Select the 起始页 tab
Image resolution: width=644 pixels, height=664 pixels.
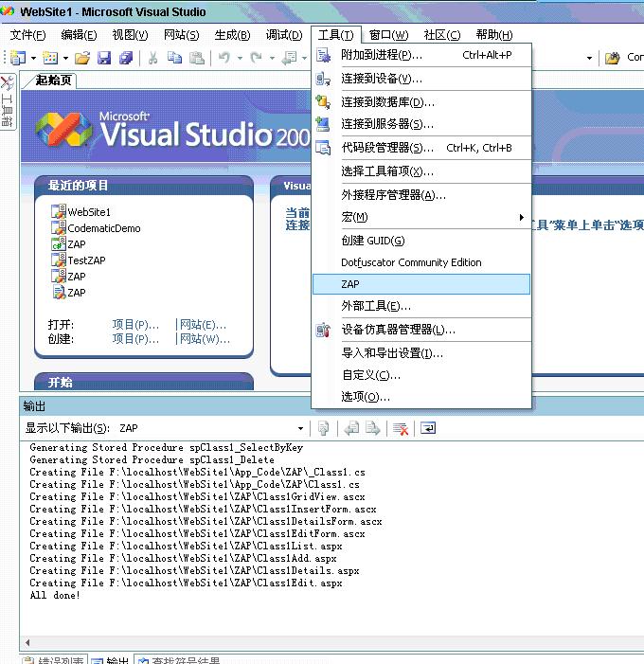[53, 80]
